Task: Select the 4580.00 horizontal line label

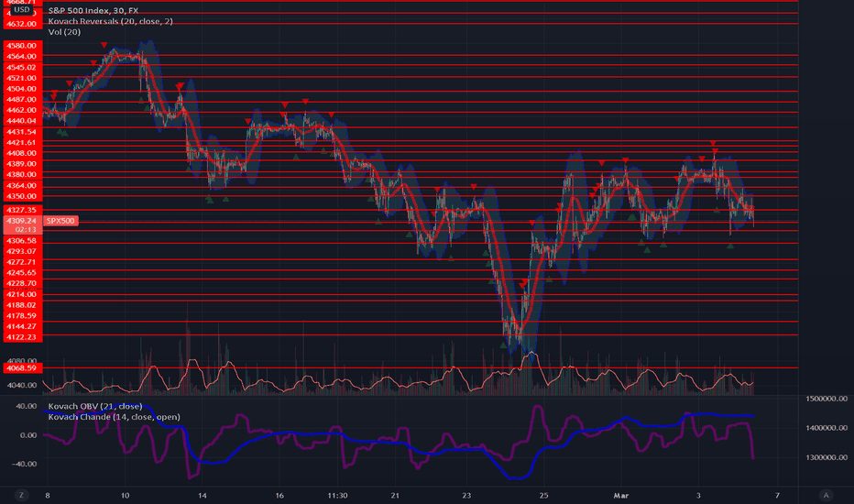Action: click(22, 46)
